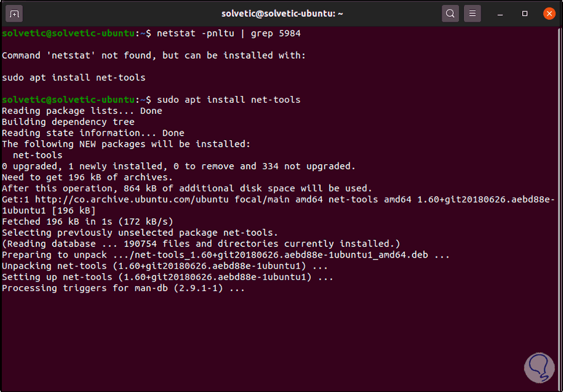The image size is (563, 392).
Task: Click the search magnifier icon
Action: [x=450, y=13]
